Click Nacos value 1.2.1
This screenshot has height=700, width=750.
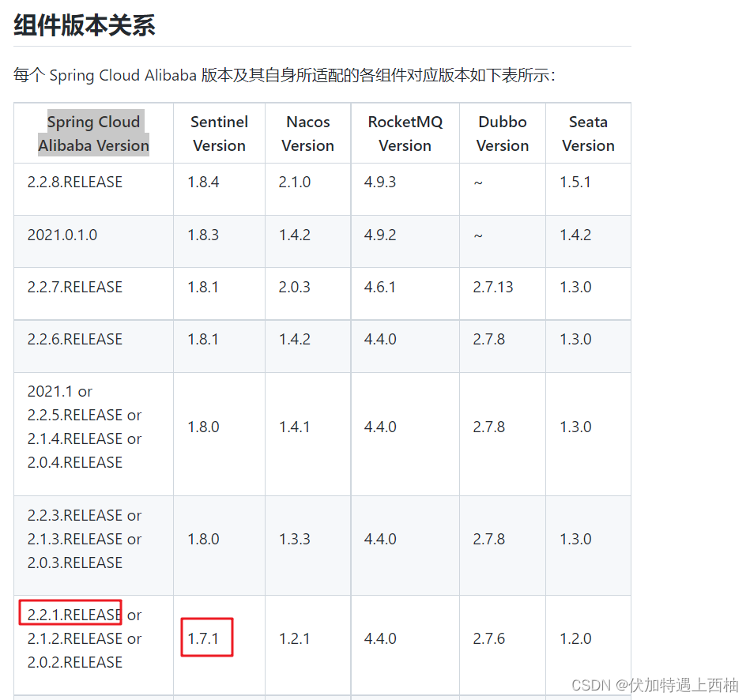click(x=295, y=639)
